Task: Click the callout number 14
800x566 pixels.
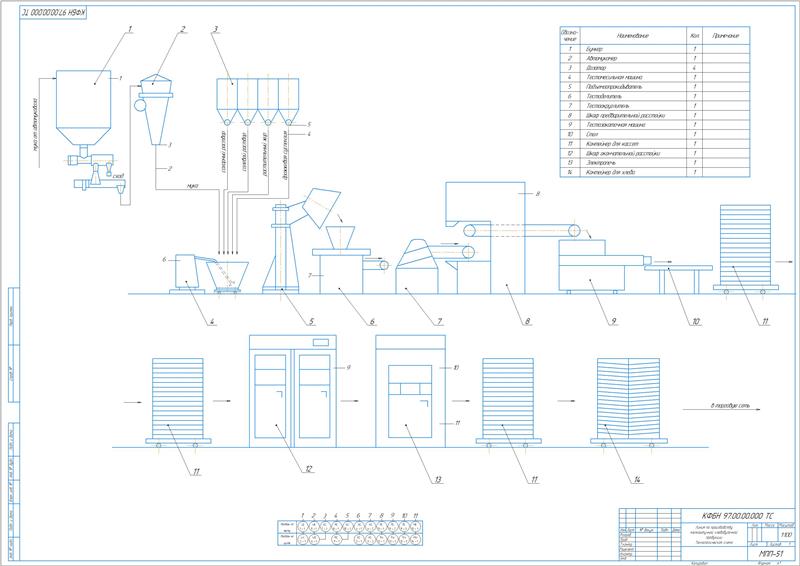Action: click(637, 480)
